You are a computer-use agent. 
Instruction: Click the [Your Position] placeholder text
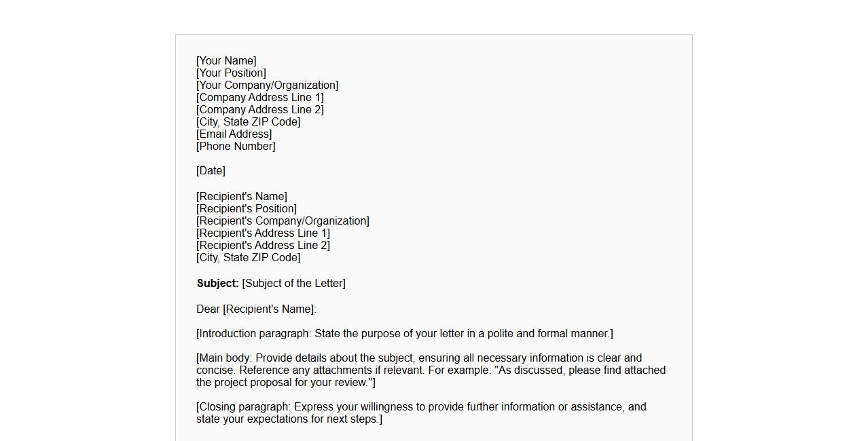231,73
